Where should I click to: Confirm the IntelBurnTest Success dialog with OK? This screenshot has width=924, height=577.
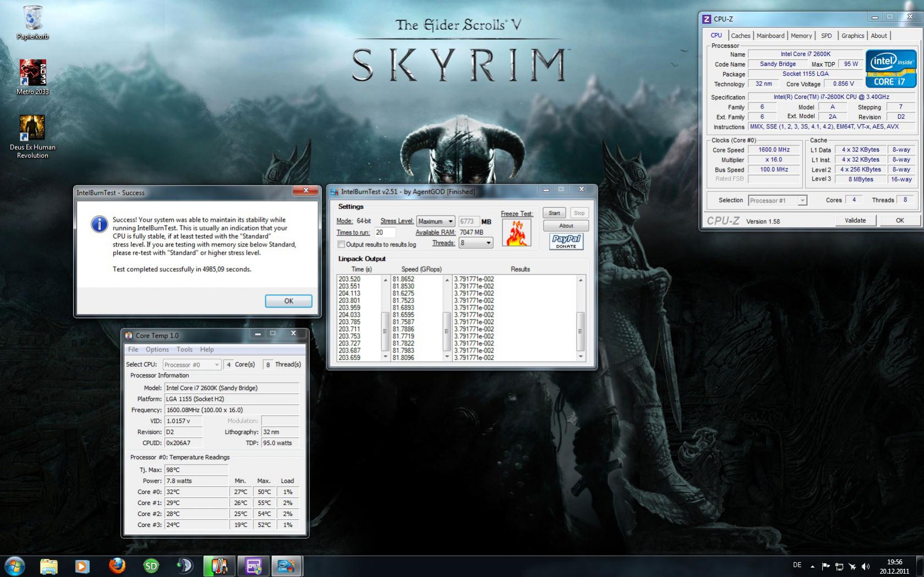[288, 301]
